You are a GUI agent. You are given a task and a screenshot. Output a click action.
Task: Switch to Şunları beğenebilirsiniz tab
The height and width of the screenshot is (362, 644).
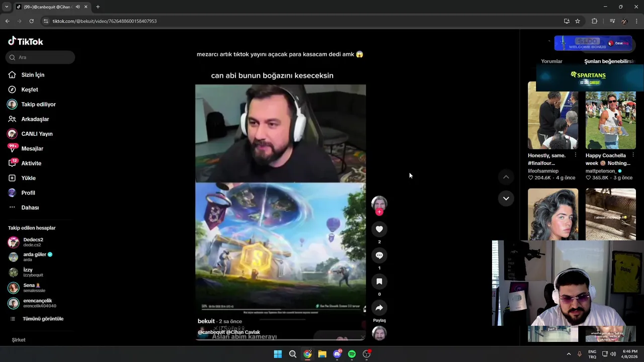point(609,61)
